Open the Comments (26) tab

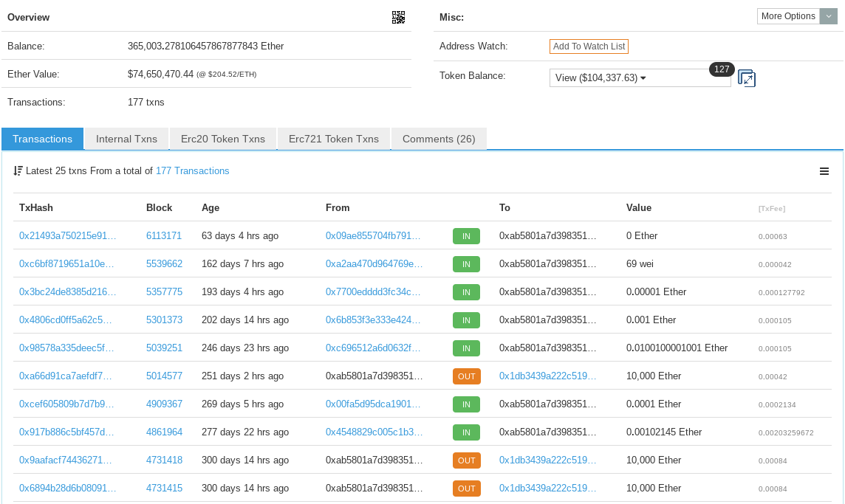coord(439,139)
